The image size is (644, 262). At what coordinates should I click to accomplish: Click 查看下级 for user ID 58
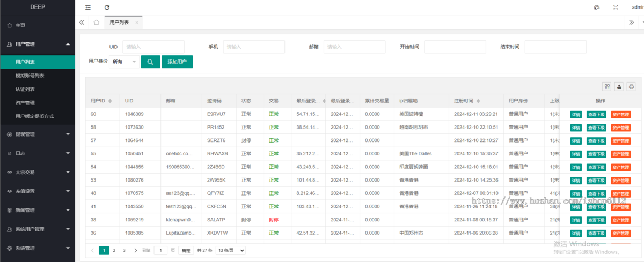(596, 128)
